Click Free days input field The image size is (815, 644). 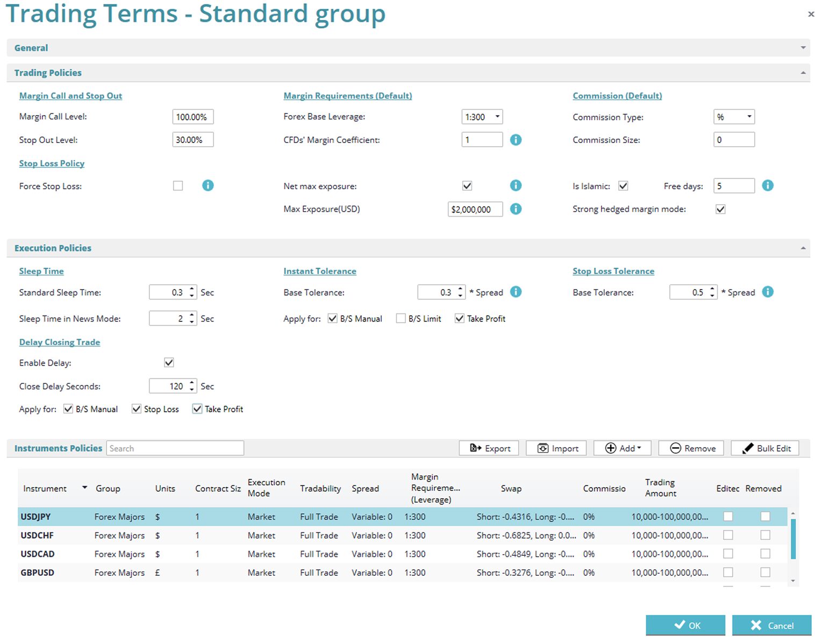734,186
